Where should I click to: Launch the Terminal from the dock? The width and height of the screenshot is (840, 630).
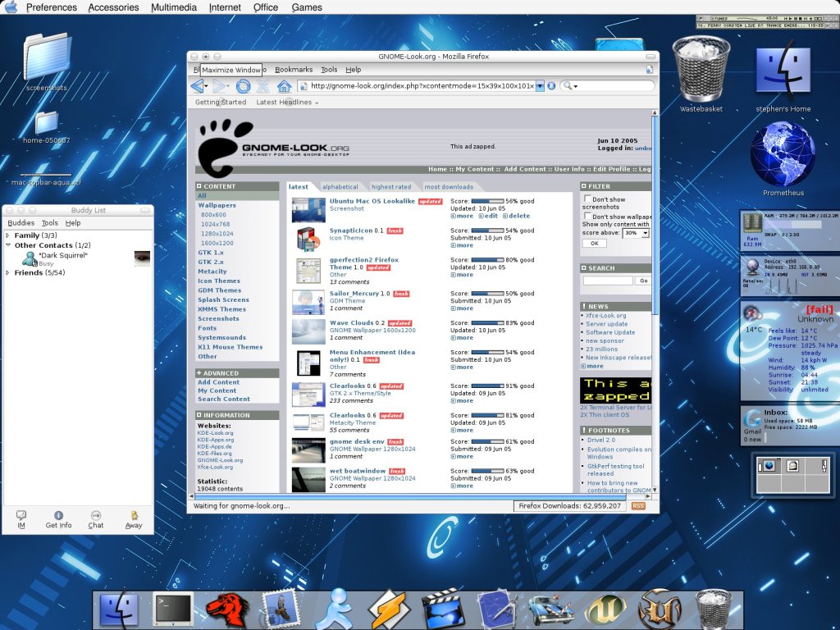(172, 609)
